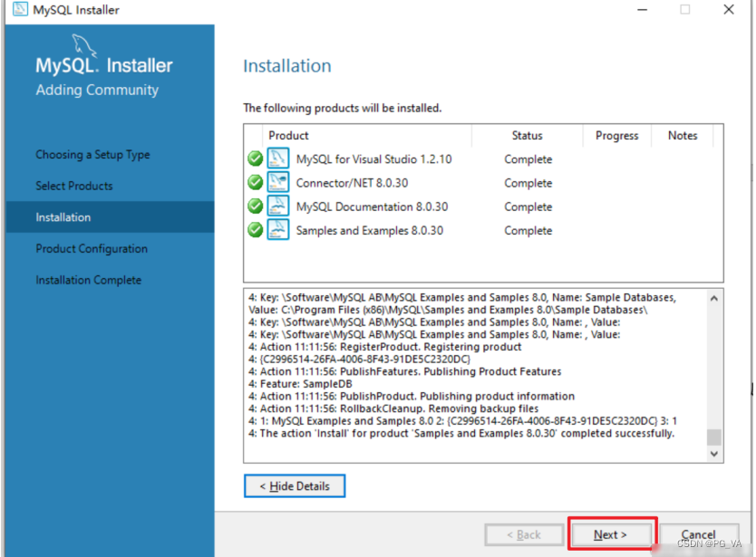Click Complete status for MySQL for Visual Studio
Image resolution: width=756 pixels, height=557 pixels.
click(528, 159)
